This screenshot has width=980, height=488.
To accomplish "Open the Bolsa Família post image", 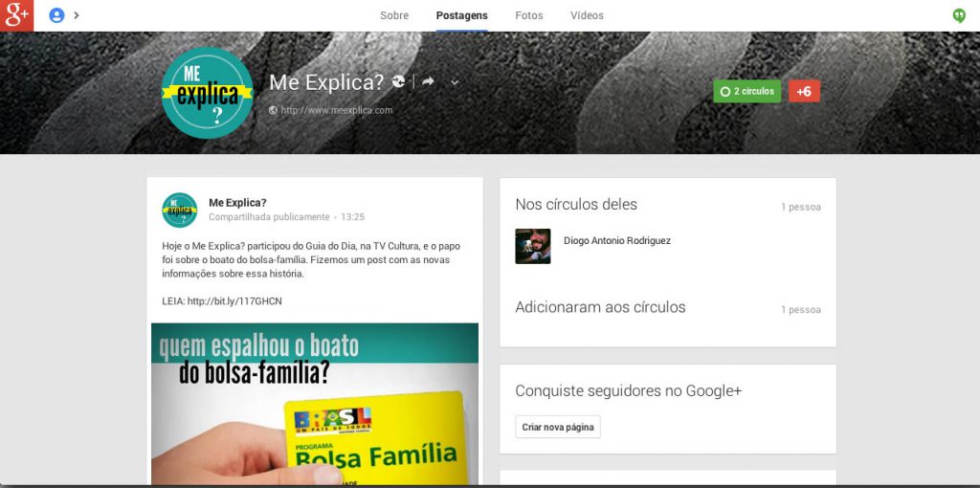I will point(315,404).
